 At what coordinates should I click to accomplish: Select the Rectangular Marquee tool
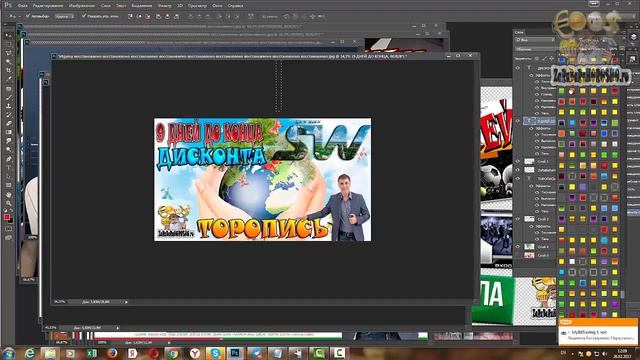pyautogui.click(x=9, y=44)
